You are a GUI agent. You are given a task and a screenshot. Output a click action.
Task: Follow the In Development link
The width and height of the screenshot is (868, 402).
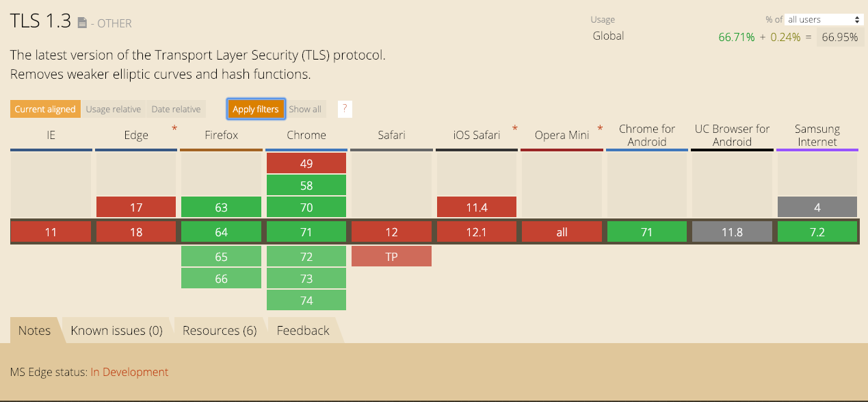(129, 372)
